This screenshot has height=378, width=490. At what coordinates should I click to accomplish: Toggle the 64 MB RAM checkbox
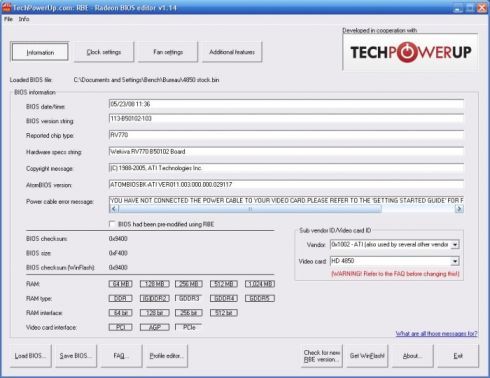pos(120,284)
